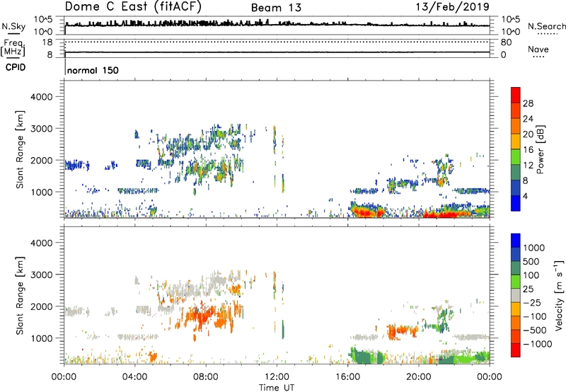Click the 'Velocity [m s-1]' colorbar label
Screen dimensions: 566x392
tap(559, 294)
